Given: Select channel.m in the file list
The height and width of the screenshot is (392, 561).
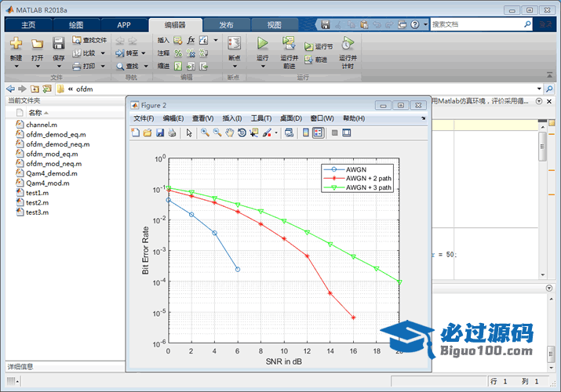Looking at the screenshot, I should [41, 125].
